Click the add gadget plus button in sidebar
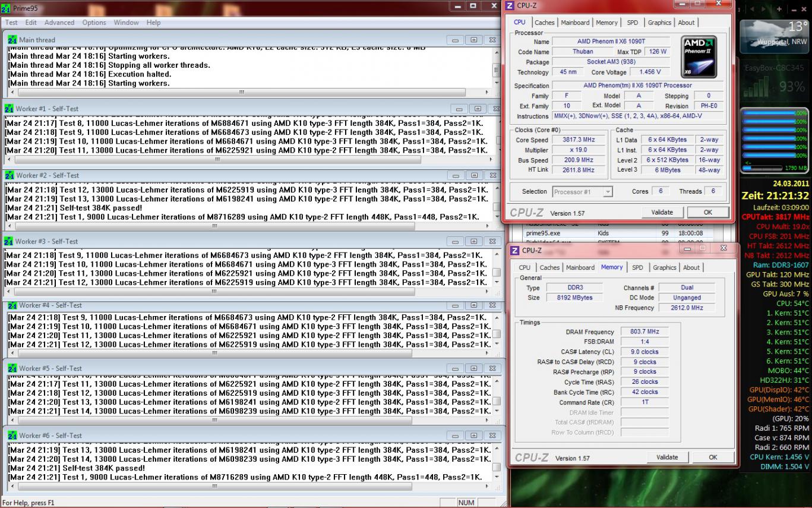 pyautogui.click(x=779, y=10)
